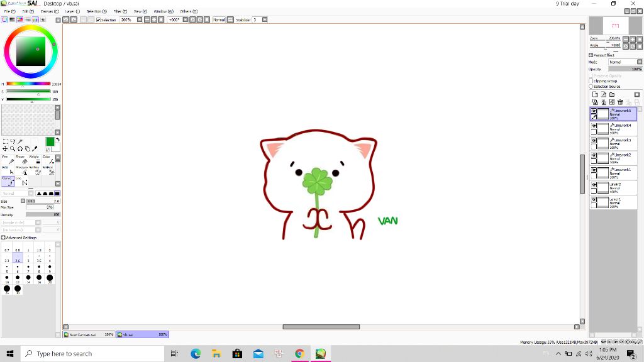
Task: Choose the Edit linework tool
Action: click(x=8, y=170)
